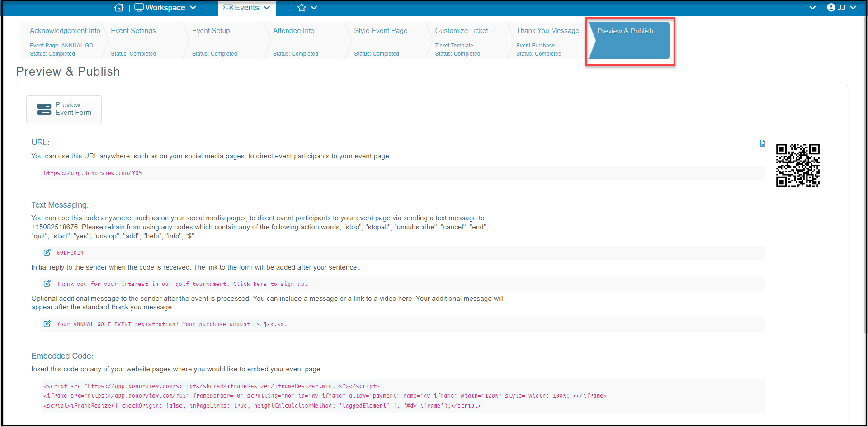Select the Preview & Publish step

click(629, 40)
